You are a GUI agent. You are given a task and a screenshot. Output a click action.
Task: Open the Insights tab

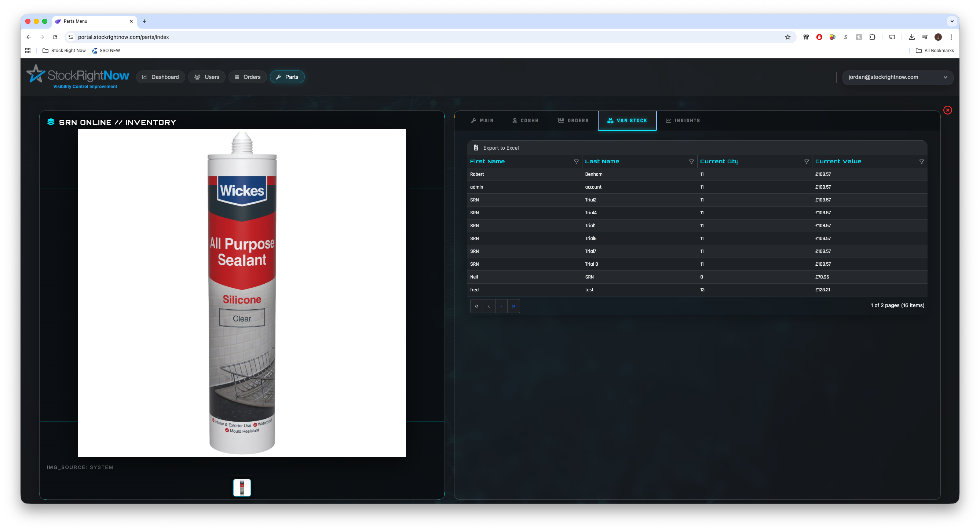coord(683,121)
